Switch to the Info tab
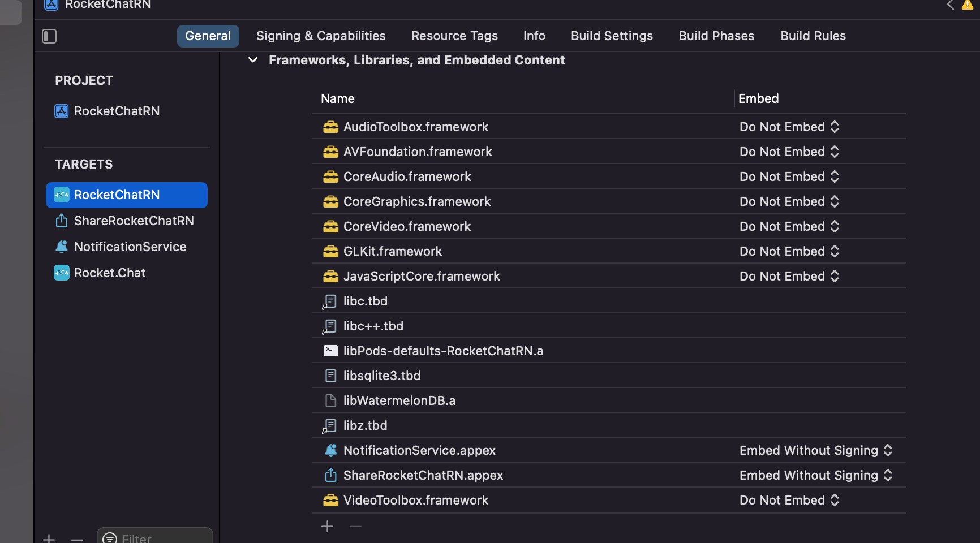The image size is (980, 543). tap(534, 36)
